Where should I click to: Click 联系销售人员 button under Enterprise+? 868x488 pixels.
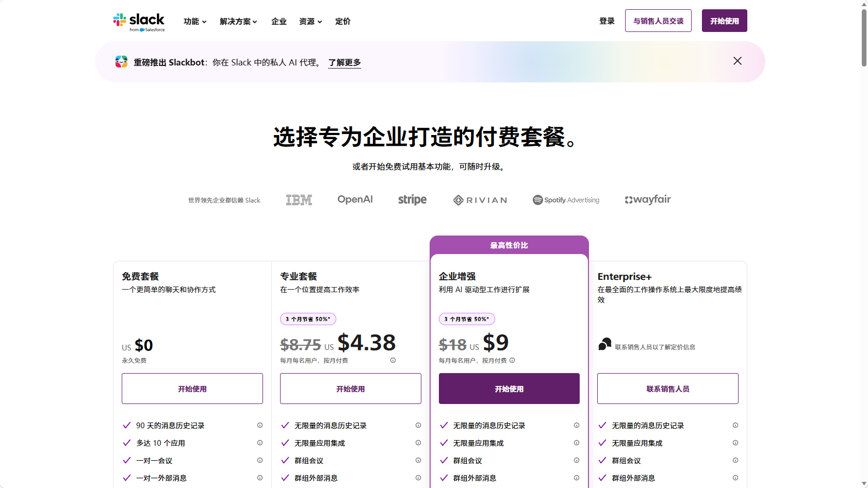point(667,389)
